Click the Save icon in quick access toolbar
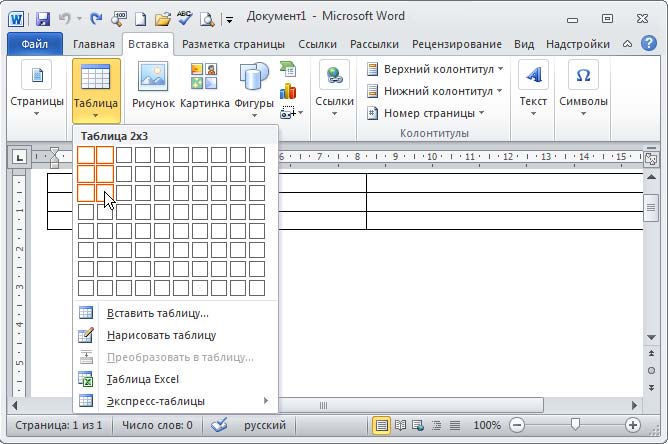This screenshot has height=444, width=668. 42,18
